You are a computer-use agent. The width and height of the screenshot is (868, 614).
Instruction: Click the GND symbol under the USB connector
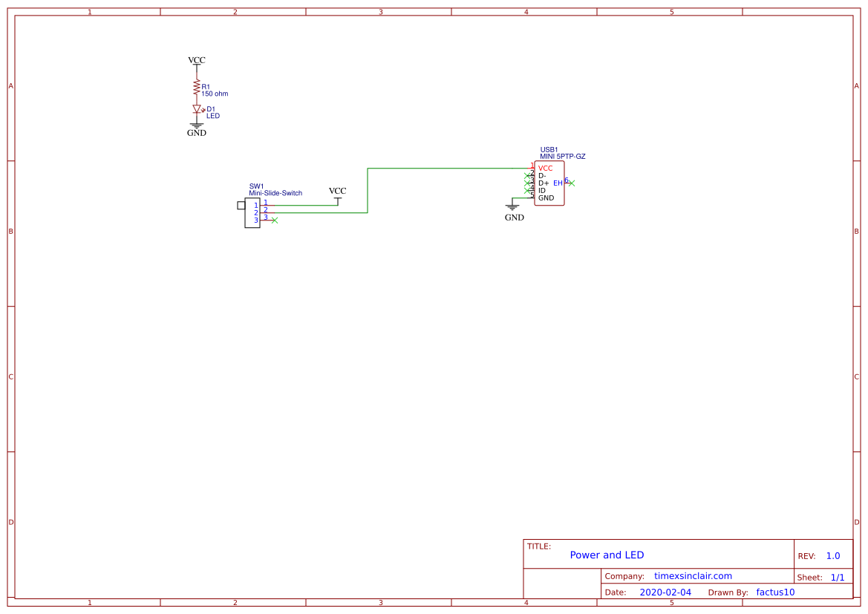click(514, 206)
